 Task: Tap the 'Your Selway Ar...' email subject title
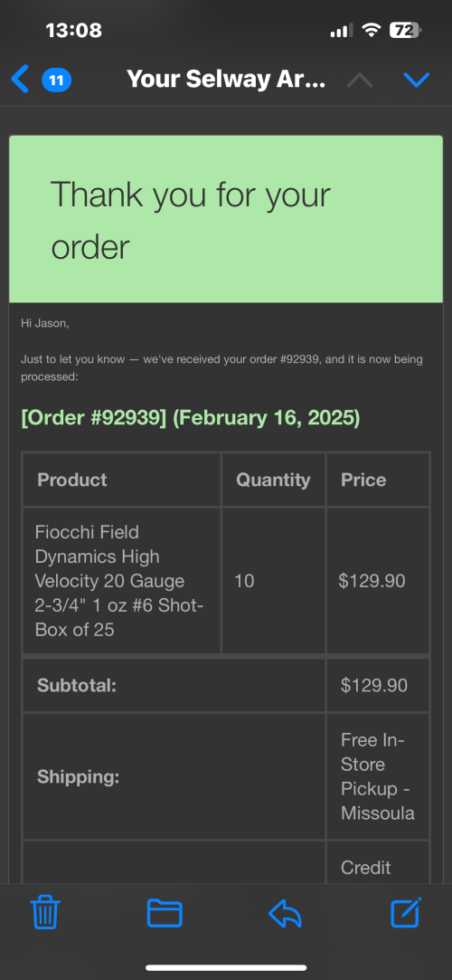click(225, 80)
